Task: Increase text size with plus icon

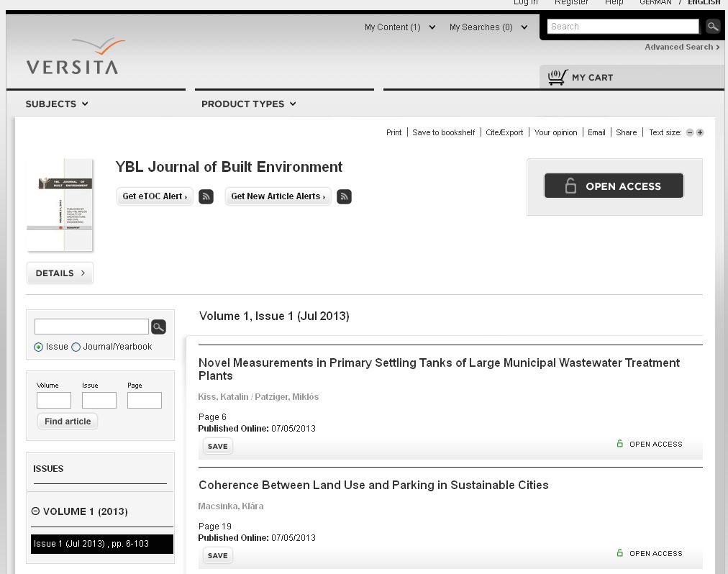Action: pos(700,133)
